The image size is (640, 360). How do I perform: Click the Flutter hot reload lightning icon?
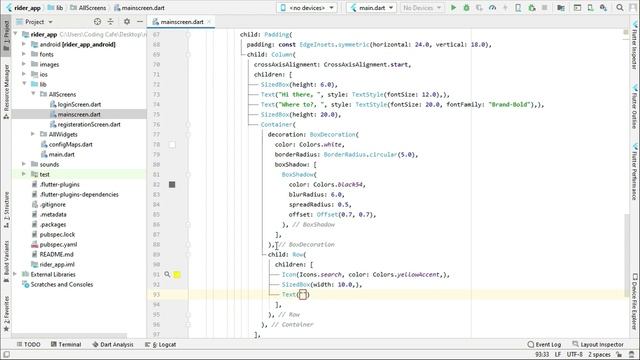pyautogui.click(x=505, y=8)
